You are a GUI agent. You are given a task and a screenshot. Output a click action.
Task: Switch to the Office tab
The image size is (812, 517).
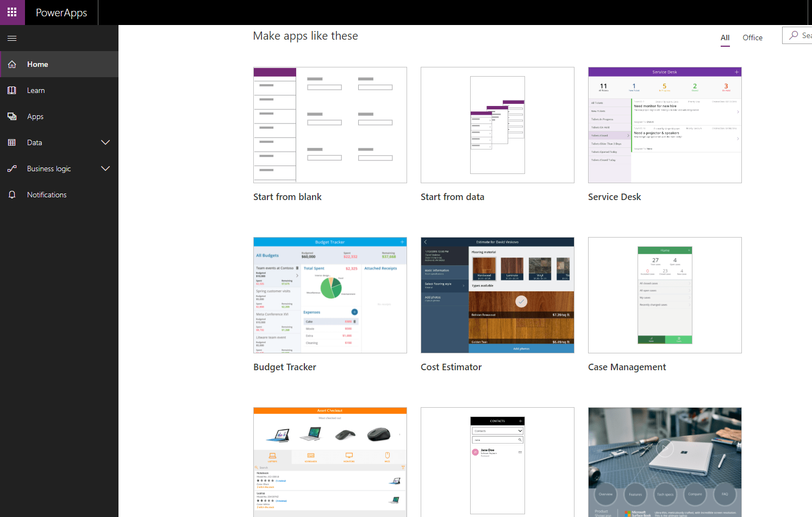tap(752, 38)
